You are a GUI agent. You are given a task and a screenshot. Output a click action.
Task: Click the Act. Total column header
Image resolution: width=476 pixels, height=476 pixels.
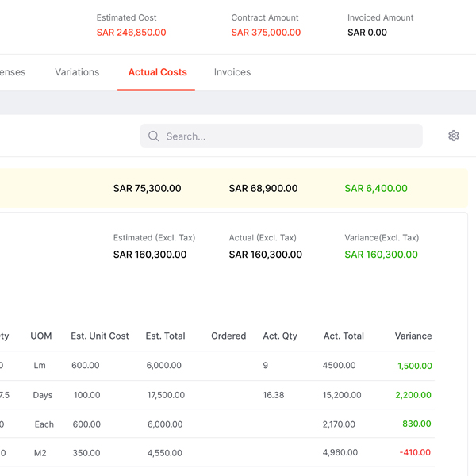[344, 336]
